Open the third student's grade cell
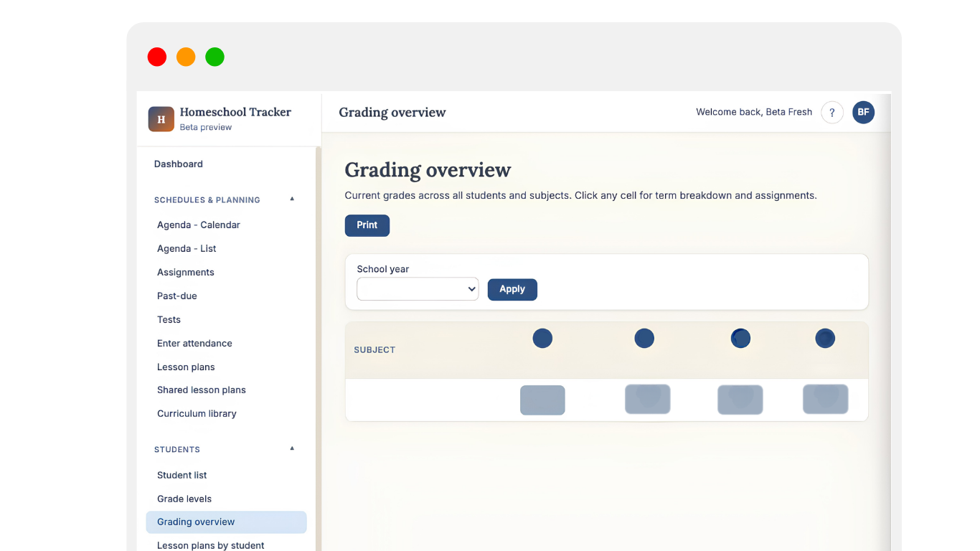 pyautogui.click(x=740, y=400)
